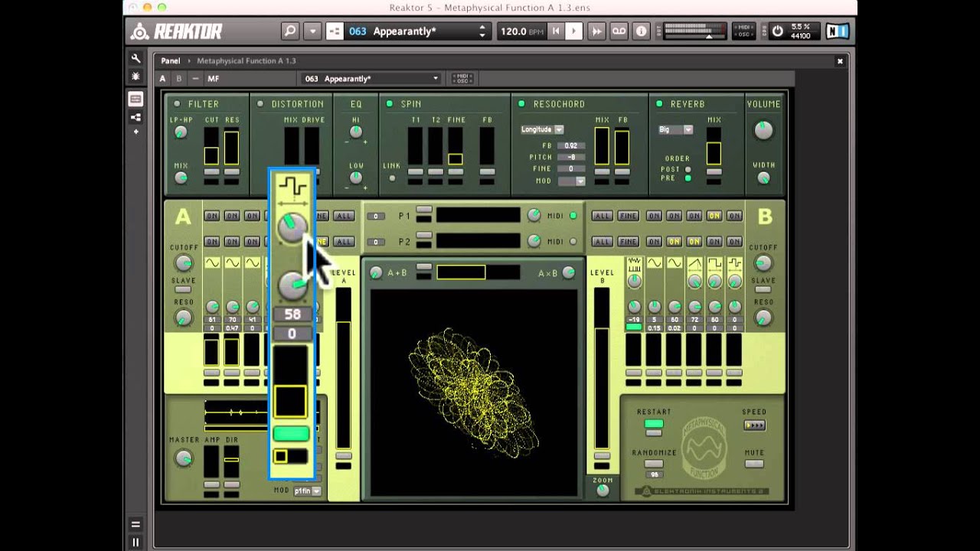This screenshot has width=980, height=551.
Task: Open the Big reverb type dropdown
Action: coord(675,129)
